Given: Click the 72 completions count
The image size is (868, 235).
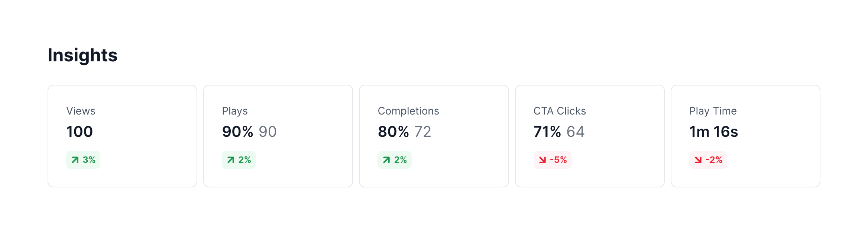Looking at the screenshot, I should click(x=423, y=132).
